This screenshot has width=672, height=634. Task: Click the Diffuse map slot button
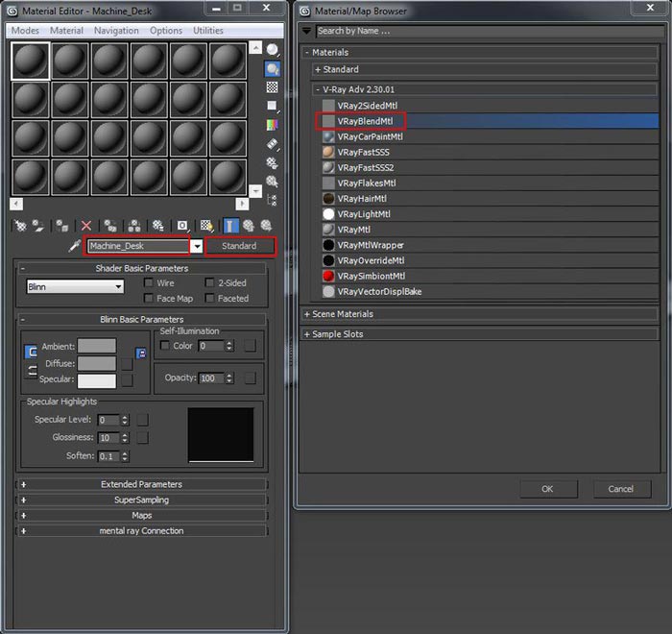pyautogui.click(x=127, y=364)
